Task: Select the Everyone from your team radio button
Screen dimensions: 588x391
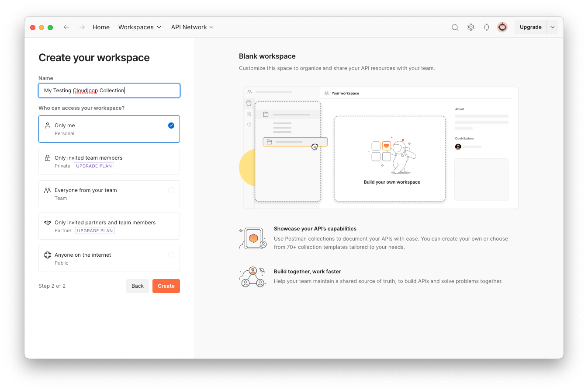Action: [171, 190]
